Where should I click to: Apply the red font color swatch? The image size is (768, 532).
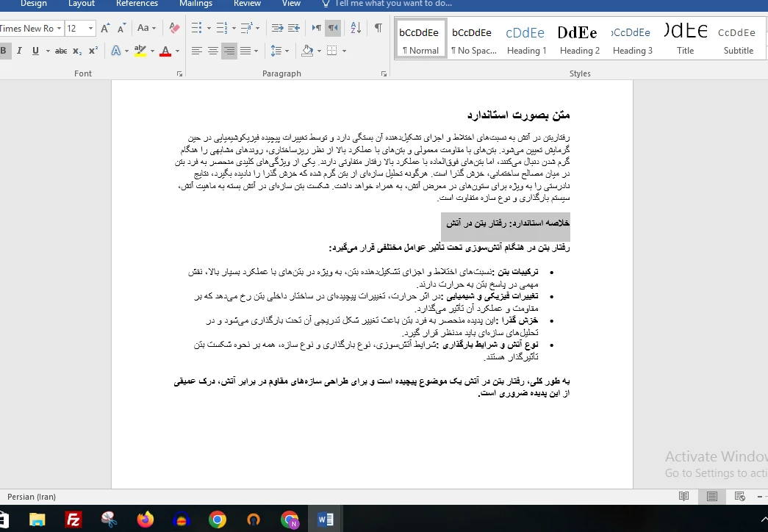pos(165,51)
